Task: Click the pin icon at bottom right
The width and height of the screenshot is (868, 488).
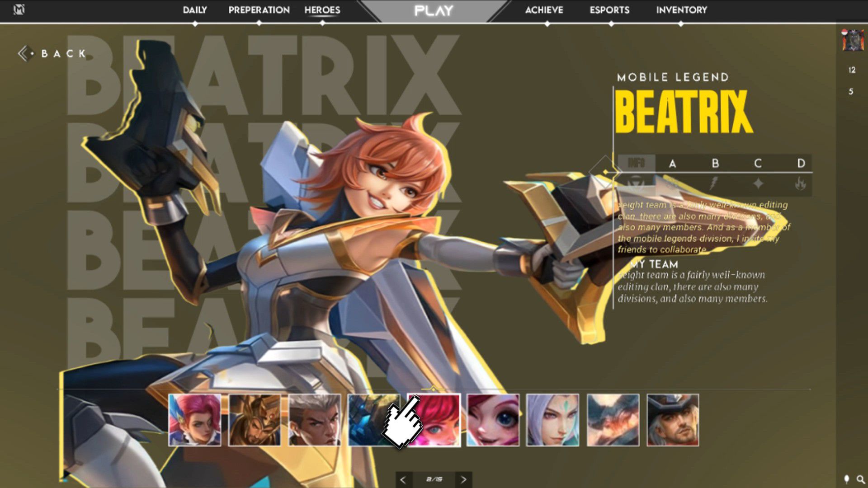Action: tap(846, 479)
